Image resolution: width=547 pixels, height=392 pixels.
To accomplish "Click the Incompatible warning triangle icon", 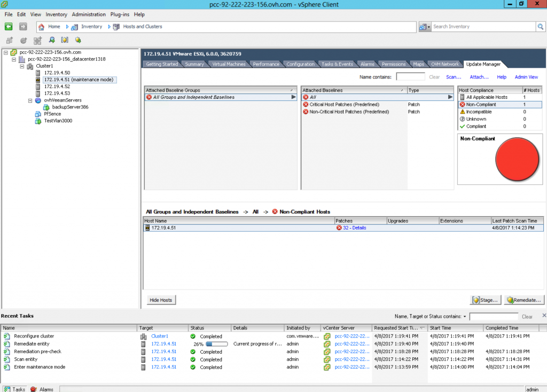I will (462, 112).
